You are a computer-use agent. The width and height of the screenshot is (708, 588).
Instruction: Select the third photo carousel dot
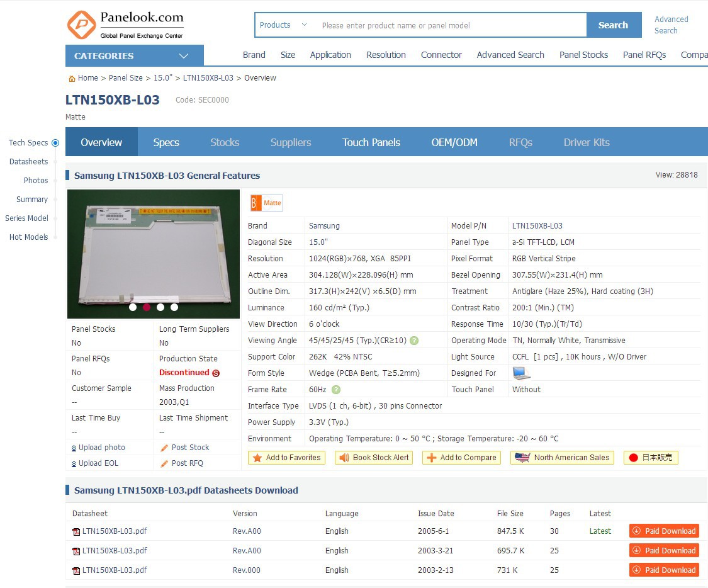click(x=160, y=307)
